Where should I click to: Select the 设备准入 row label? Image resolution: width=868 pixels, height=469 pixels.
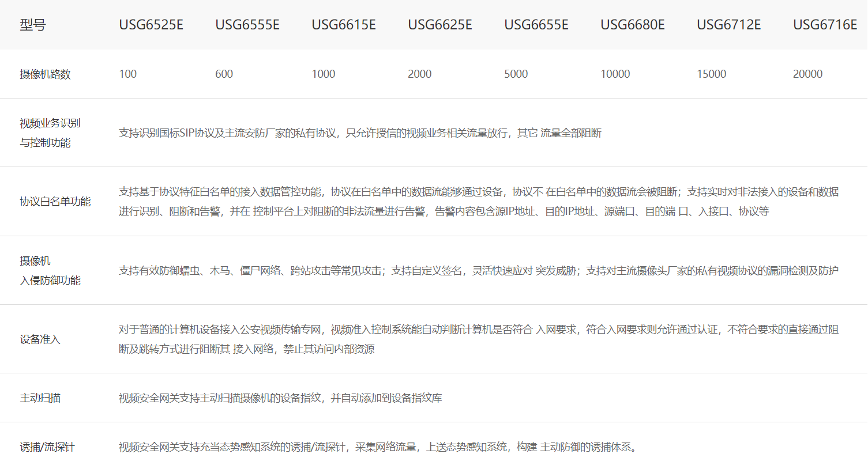tap(40, 339)
